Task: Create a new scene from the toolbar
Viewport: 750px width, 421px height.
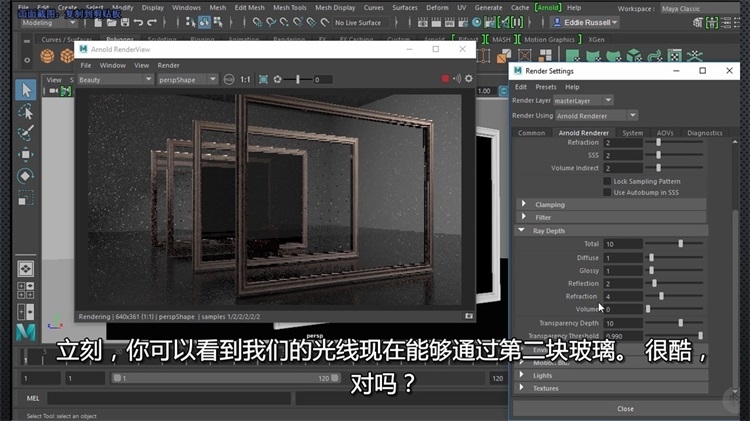Action: tap(98, 22)
